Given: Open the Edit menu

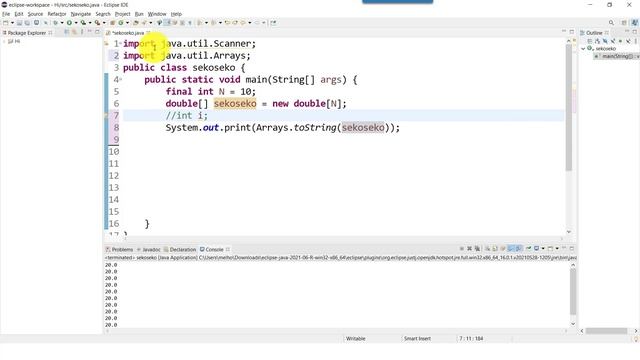Looking at the screenshot, I should tap(19, 14).
